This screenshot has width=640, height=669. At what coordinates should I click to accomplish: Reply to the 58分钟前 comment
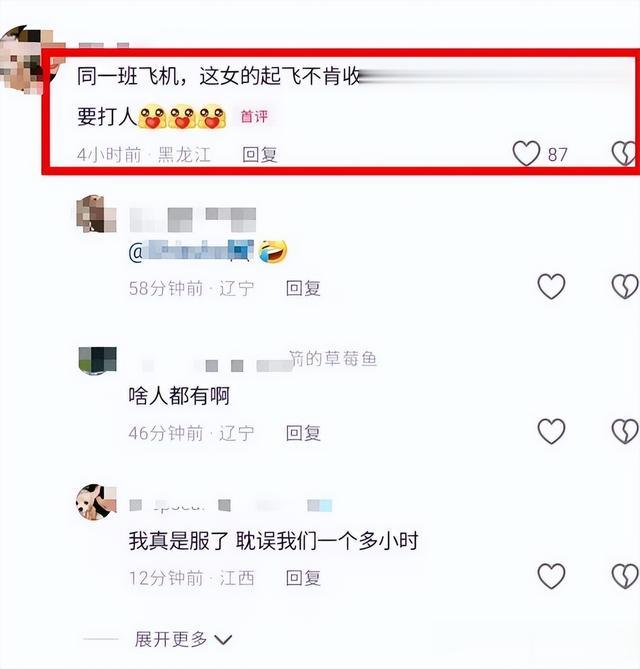(x=303, y=288)
